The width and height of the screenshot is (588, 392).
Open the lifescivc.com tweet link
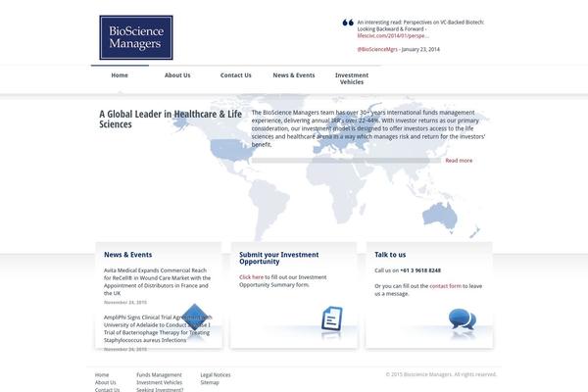tap(393, 36)
